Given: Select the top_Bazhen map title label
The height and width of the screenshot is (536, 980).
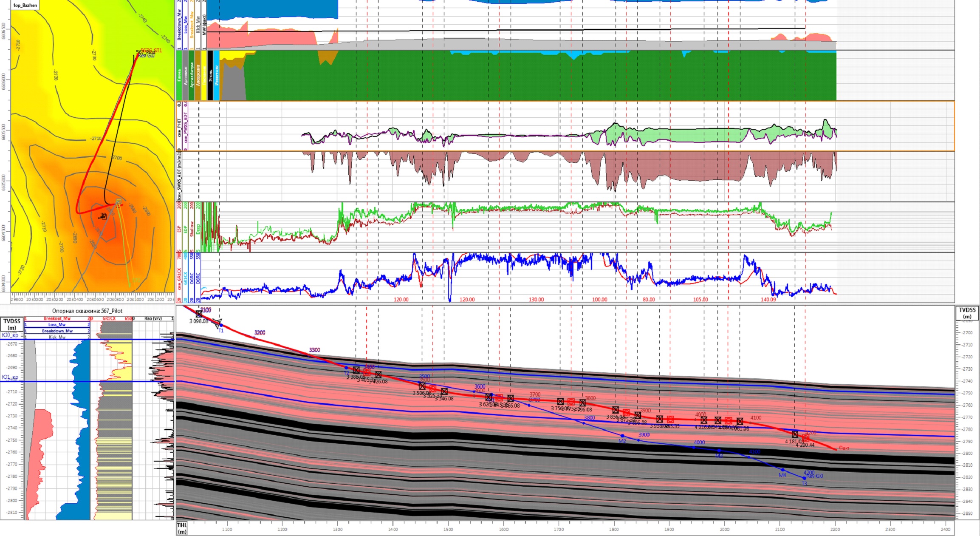Looking at the screenshot, I should (x=25, y=5).
